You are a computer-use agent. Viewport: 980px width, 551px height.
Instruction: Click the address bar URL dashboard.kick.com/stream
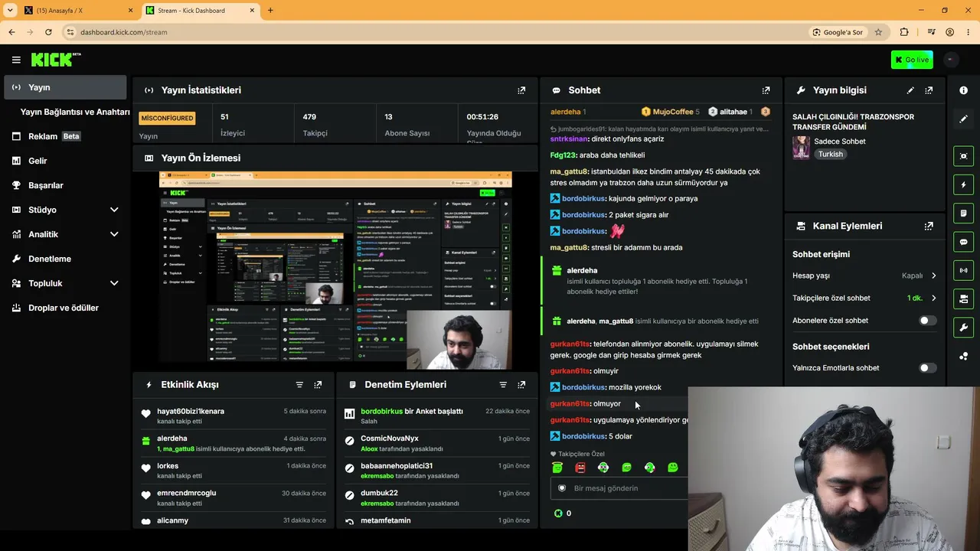pos(124,32)
